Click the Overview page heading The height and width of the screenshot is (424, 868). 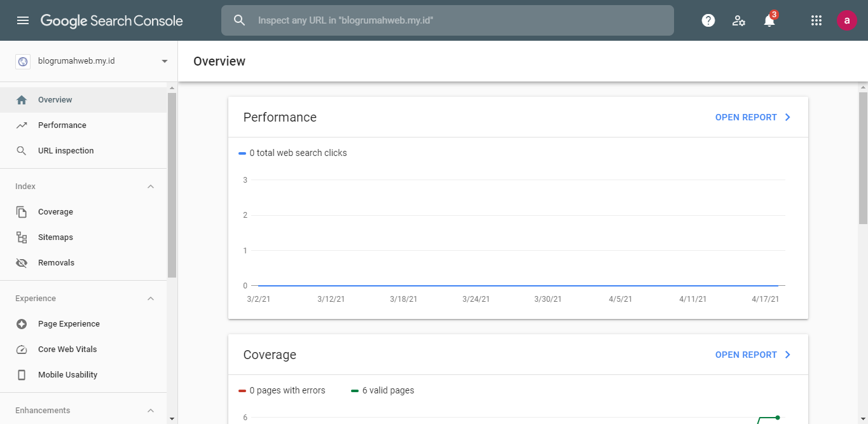pyautogui.click(x=219, y=61)
